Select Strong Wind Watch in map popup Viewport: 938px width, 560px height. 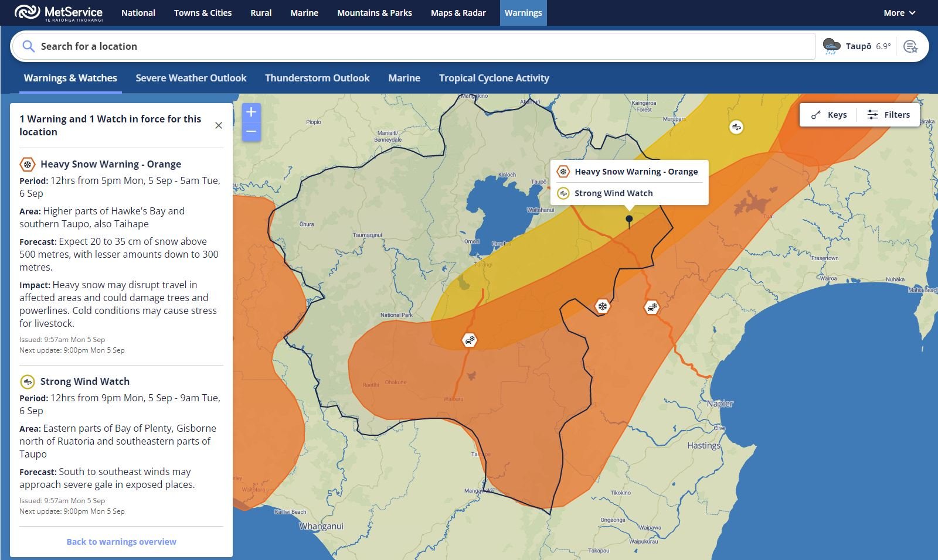click(629, 193)
